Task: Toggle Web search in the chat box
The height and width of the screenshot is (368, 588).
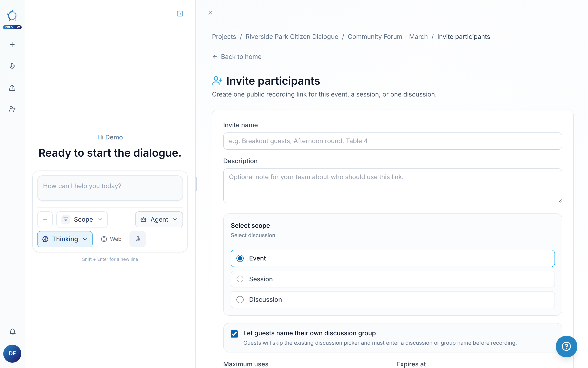Action: click(x=111, y=239)
